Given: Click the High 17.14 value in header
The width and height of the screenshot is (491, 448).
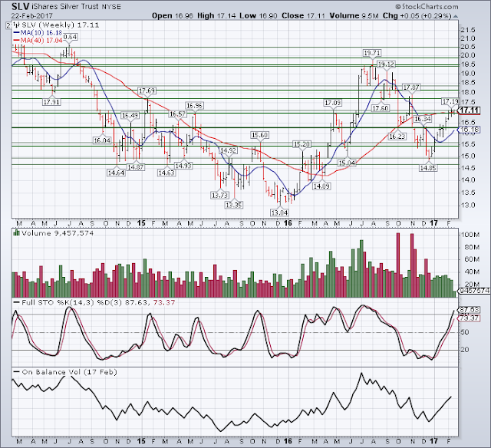Looking at the screenshot, I should (216, 15).
